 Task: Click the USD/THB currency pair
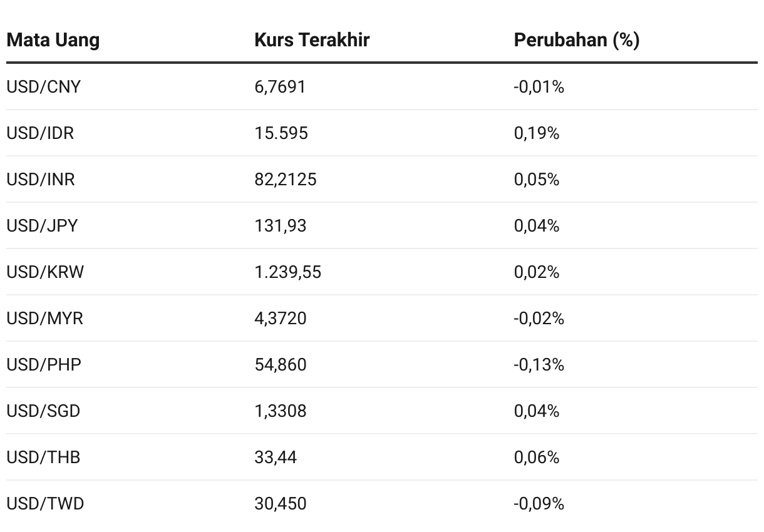43,458
